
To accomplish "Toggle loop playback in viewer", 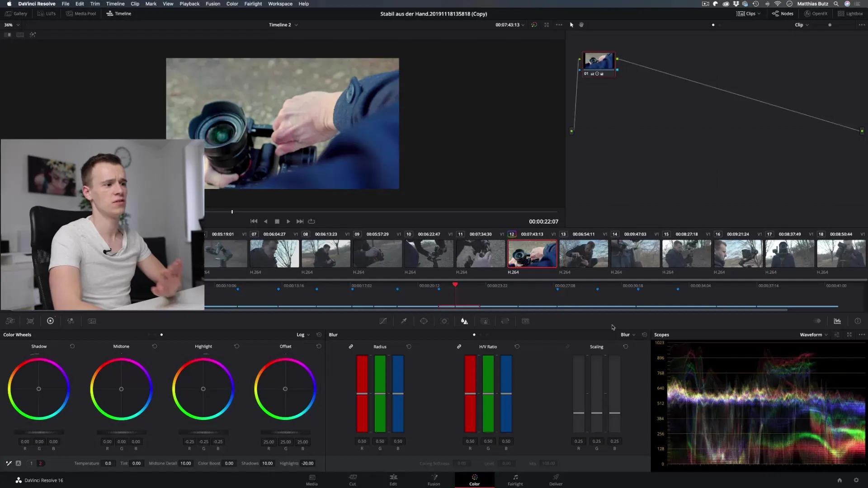I will click(x=311, y=221).
